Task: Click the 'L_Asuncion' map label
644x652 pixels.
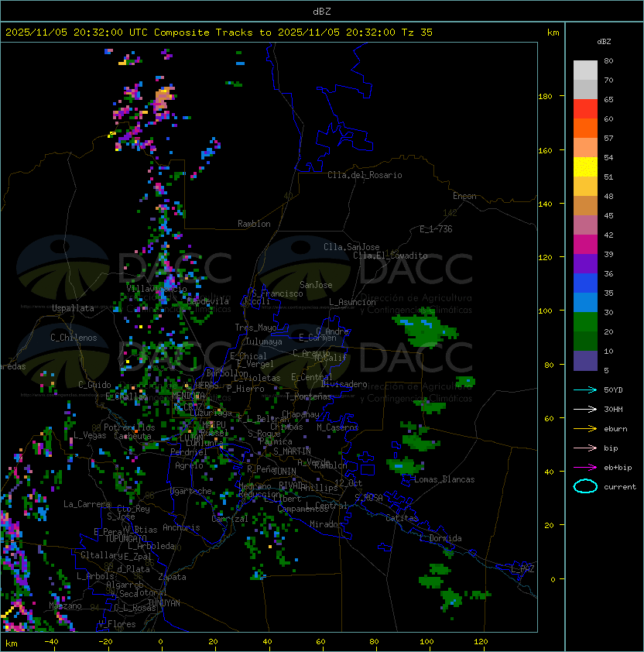Action: click(x=352, y=302)
